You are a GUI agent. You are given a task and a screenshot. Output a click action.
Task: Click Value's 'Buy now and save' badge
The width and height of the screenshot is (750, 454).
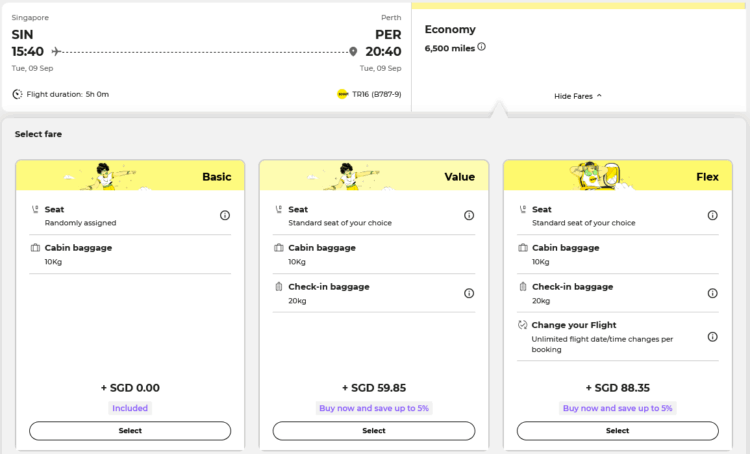point(374,408)
